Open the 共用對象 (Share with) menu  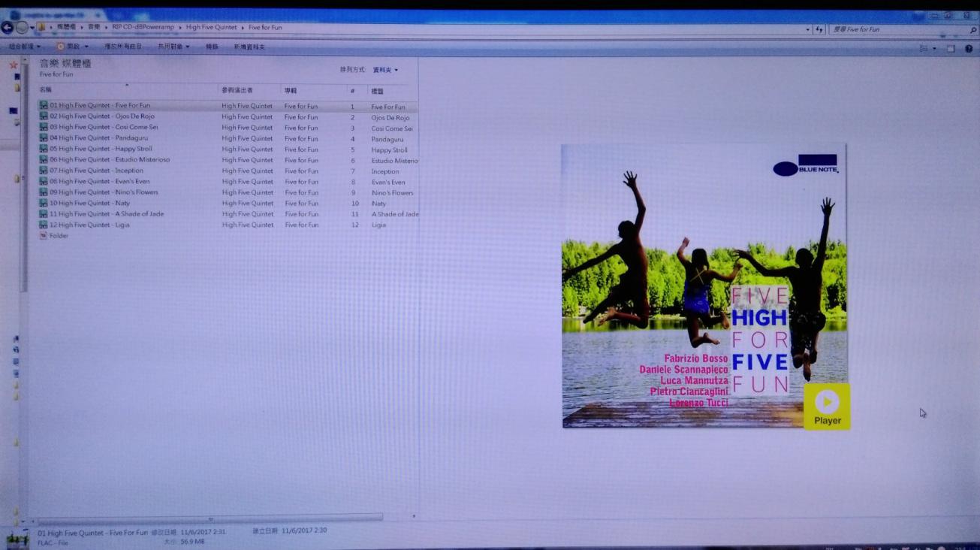tap(173, 47)
